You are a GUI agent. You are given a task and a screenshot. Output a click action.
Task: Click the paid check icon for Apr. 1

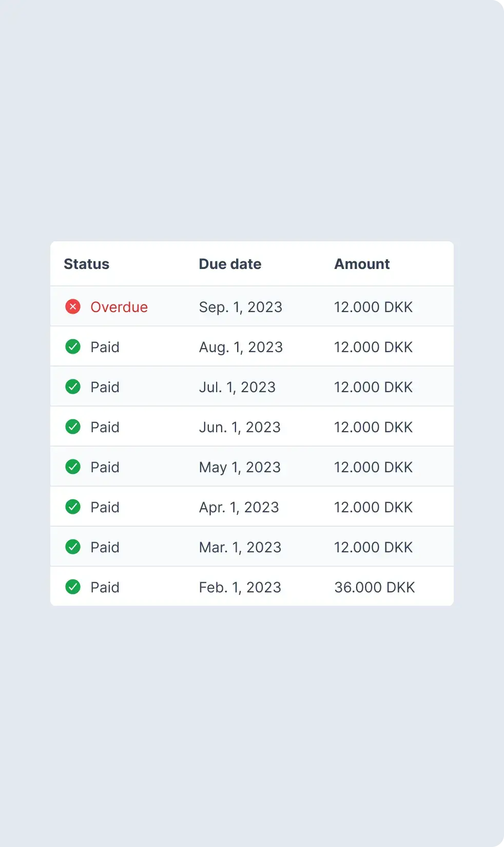(73, 507)
